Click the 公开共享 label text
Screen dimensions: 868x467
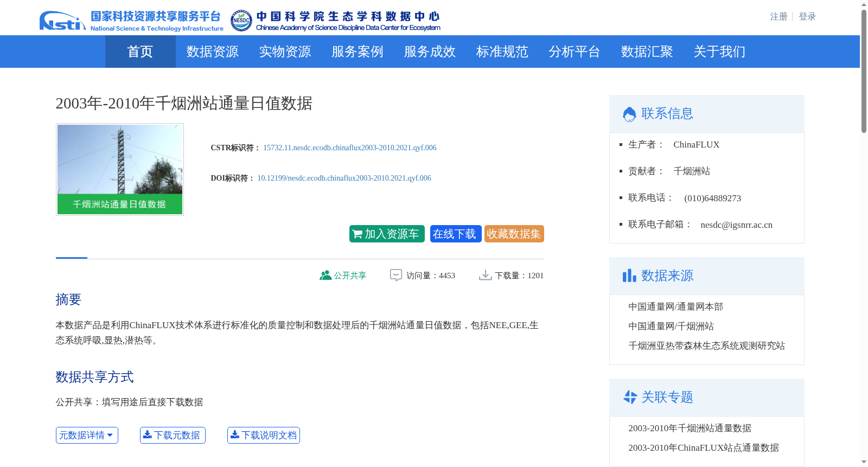click(x=350, y=276)
